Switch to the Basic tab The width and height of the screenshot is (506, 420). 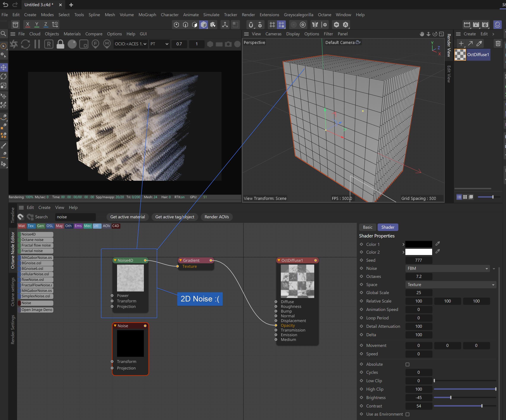click(x=367, y=227)
